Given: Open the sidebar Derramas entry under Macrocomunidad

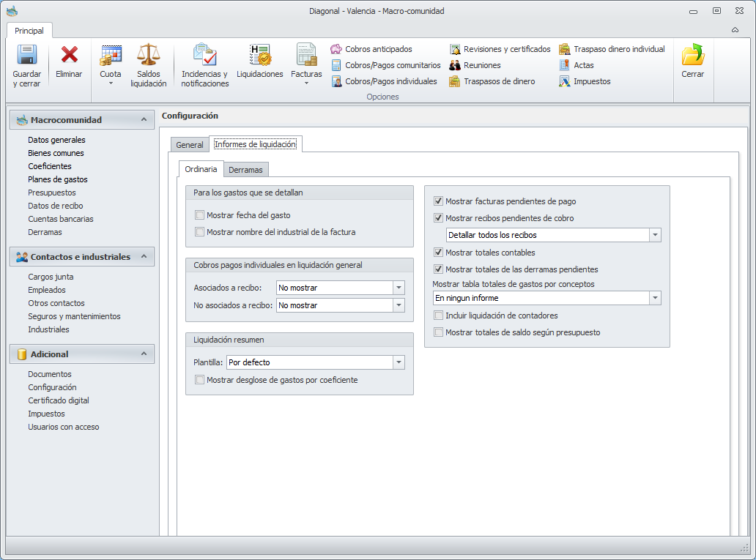Looking at the screenshot, I should [45, 232].
